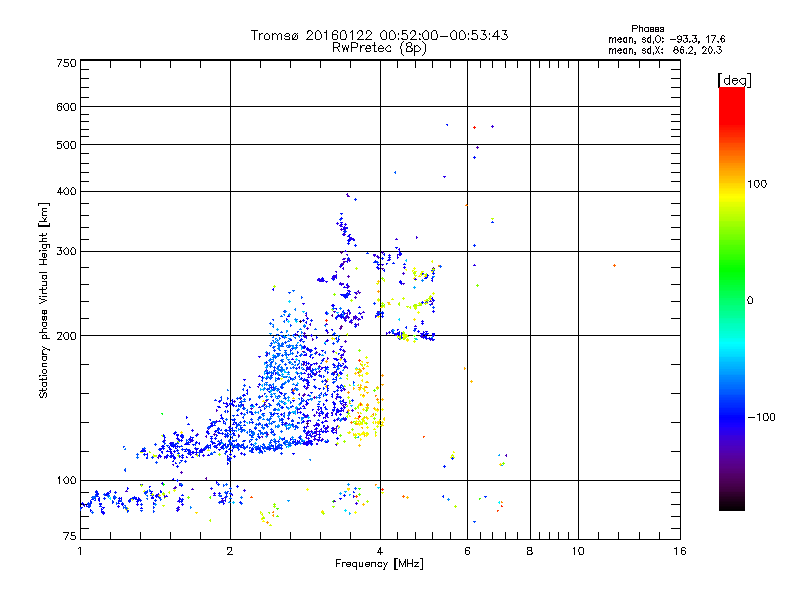Click the y-axis label '200'
The width and height of the screenshot is (800, 600).
66,336
